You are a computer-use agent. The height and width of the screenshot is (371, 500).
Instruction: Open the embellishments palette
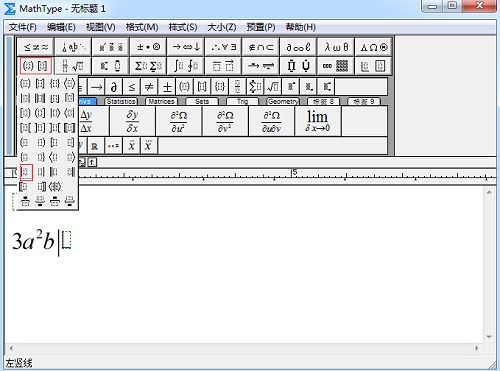111,47
